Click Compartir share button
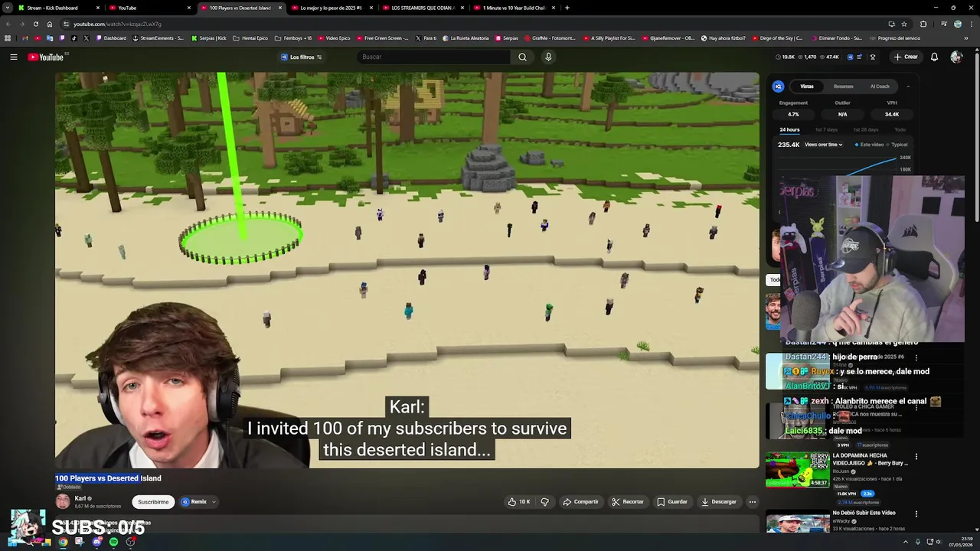The image size is (980, 551). coord(580,502)
